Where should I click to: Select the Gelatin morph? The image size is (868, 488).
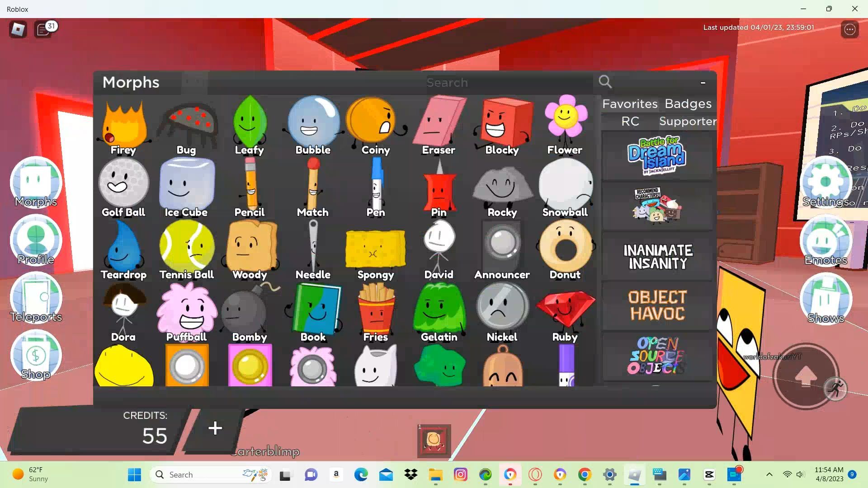(x=439, y=313)
